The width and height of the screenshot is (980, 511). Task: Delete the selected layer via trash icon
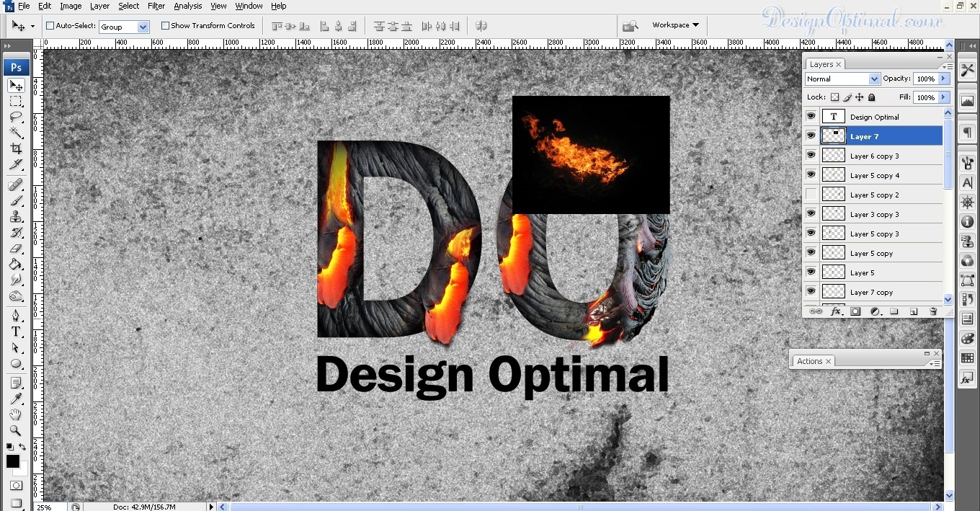[x=933, y=311]
